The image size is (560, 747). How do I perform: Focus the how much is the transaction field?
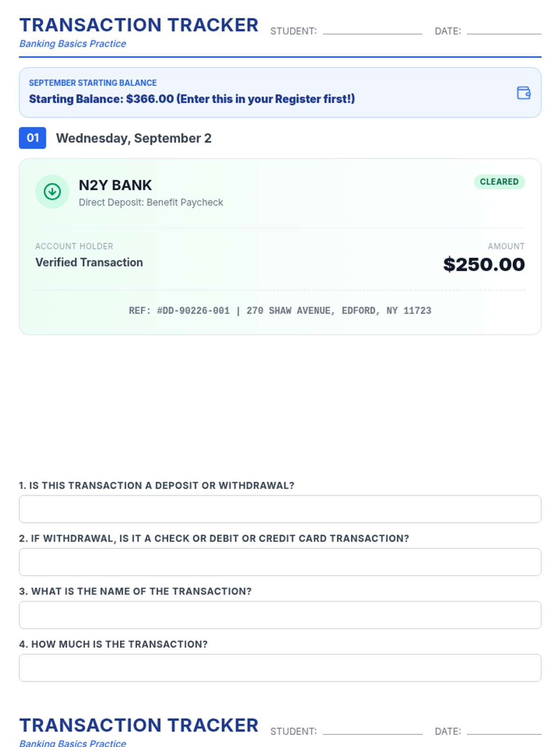point(280,668)
